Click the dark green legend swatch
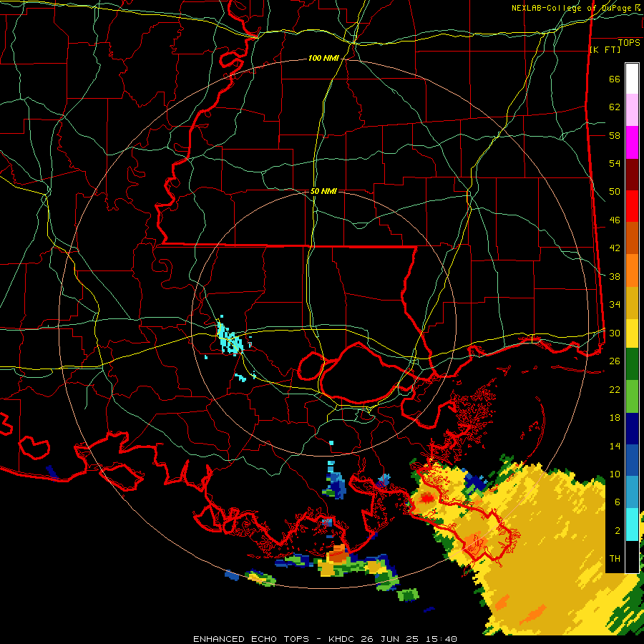The image size is (644, 644). pyautogui.click(x=632, y=364)
